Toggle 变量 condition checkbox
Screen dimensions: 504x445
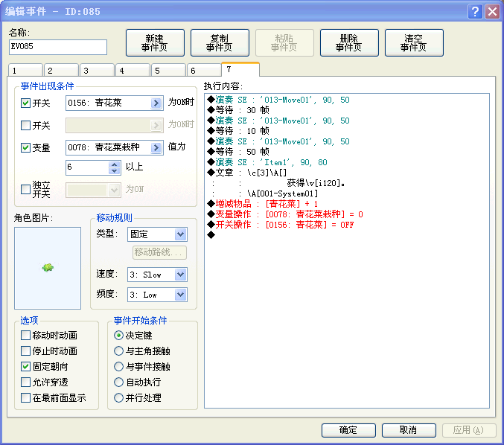(25, 148)
